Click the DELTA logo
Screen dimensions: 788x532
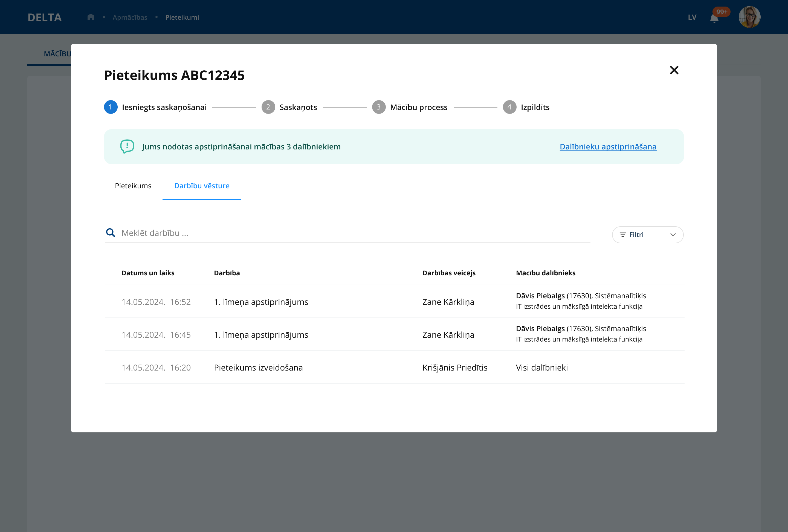click(45, 18)
